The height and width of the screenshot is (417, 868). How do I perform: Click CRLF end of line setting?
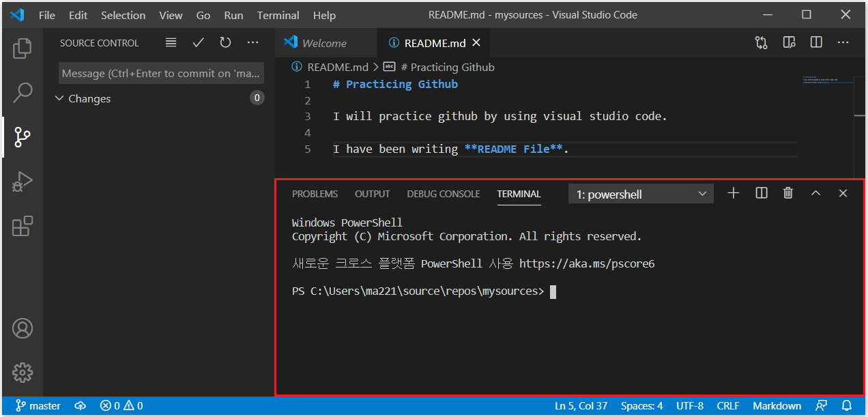coord(728,406)
